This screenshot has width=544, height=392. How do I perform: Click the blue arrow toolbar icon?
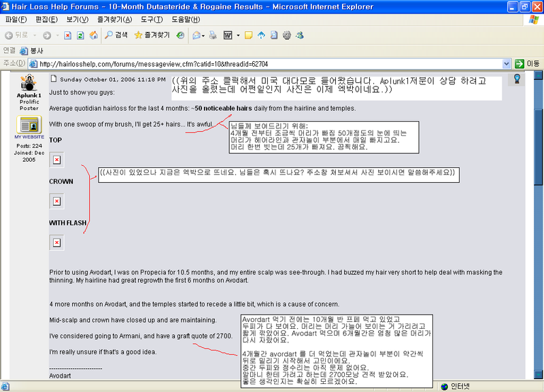[x=261, y=35]
